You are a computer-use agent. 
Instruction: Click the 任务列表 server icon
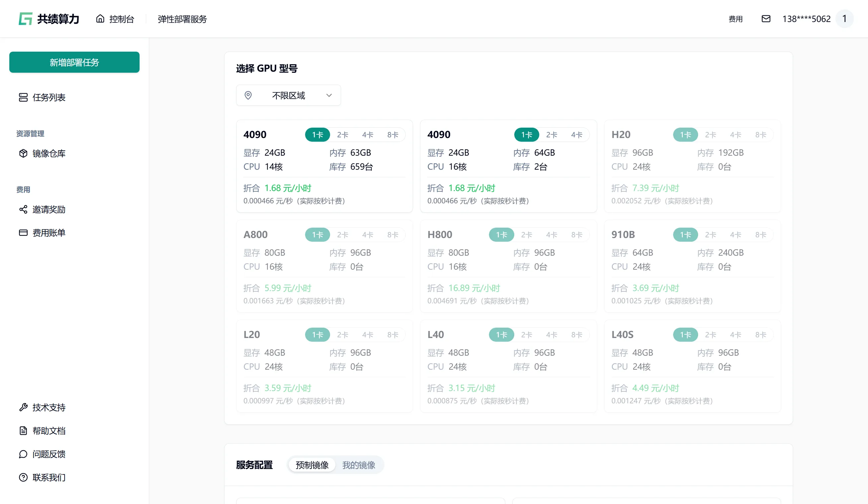(x=23, y=97)
